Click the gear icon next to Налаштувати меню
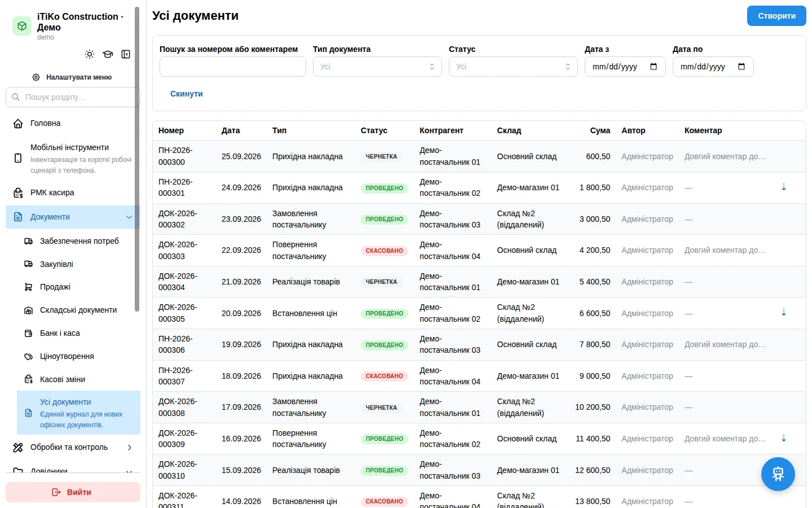The image size is (812, 508). (x=36, y=77)
